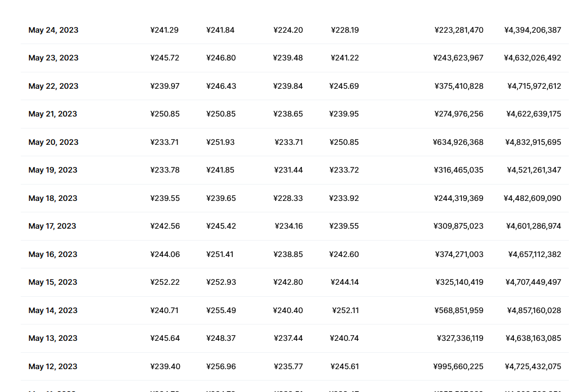Select the ¥243,623,967 volume value

[x=458, y=58]
